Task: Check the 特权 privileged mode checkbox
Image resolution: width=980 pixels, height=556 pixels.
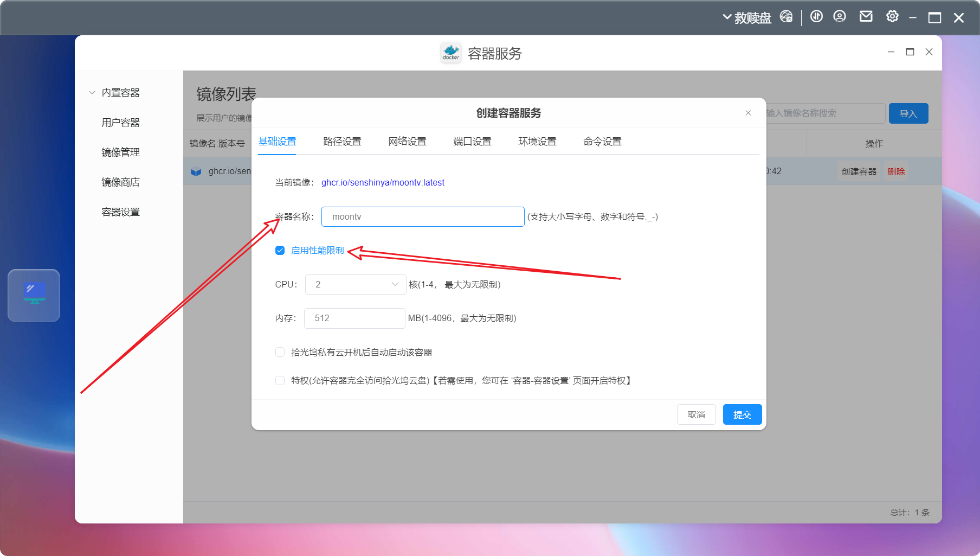Action: (x=280, y=380)
